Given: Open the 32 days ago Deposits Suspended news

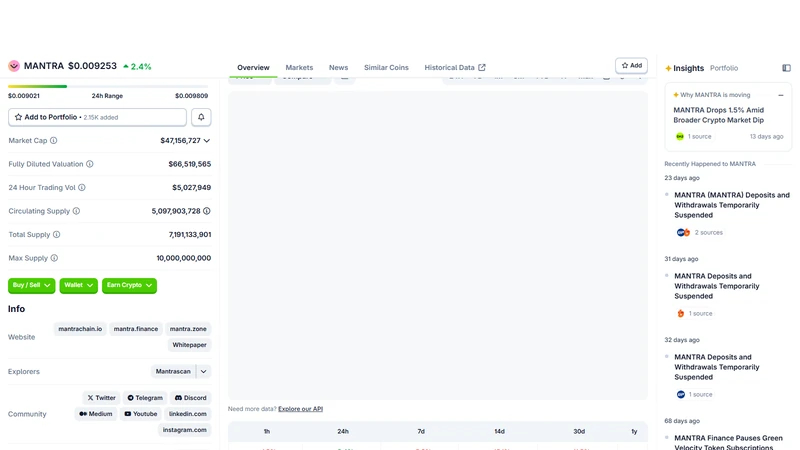Looking at the screenshot, I should pyautogui.click(x=717, y=367).
